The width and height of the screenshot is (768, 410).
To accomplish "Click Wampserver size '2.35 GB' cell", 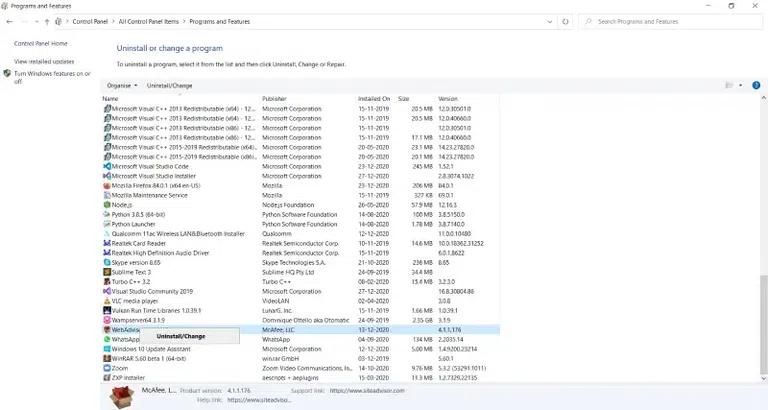I will (x=423, y=320).
